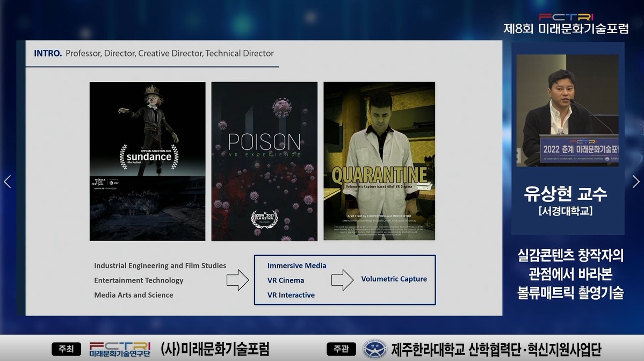The width and height of the screenshot is (644, 361).
Task: Click the SXSW 2021 laurel badge
Action: click(x=264, y=219)
